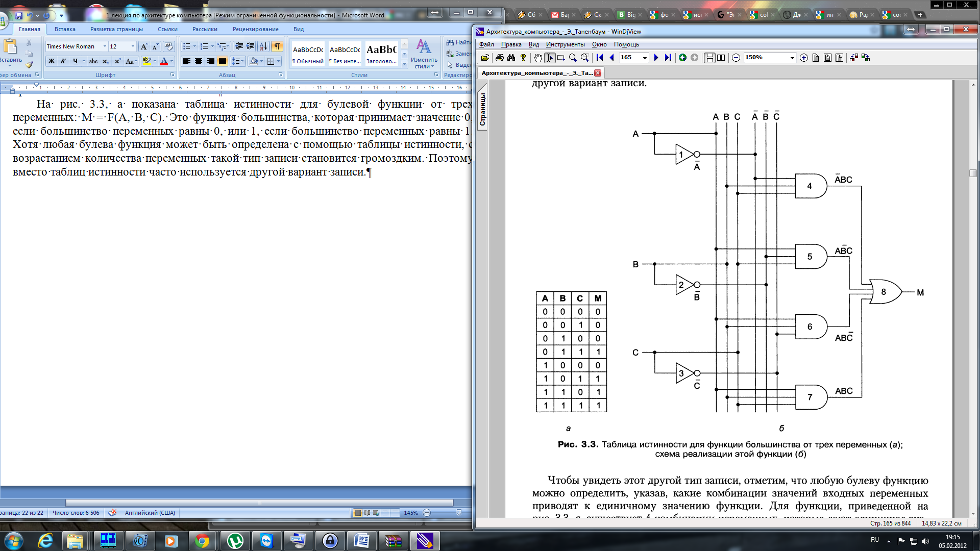This screenshot has width=980, height=551.
Task: Open the highlight color dropdown arrow
Action: coord(155,61)
